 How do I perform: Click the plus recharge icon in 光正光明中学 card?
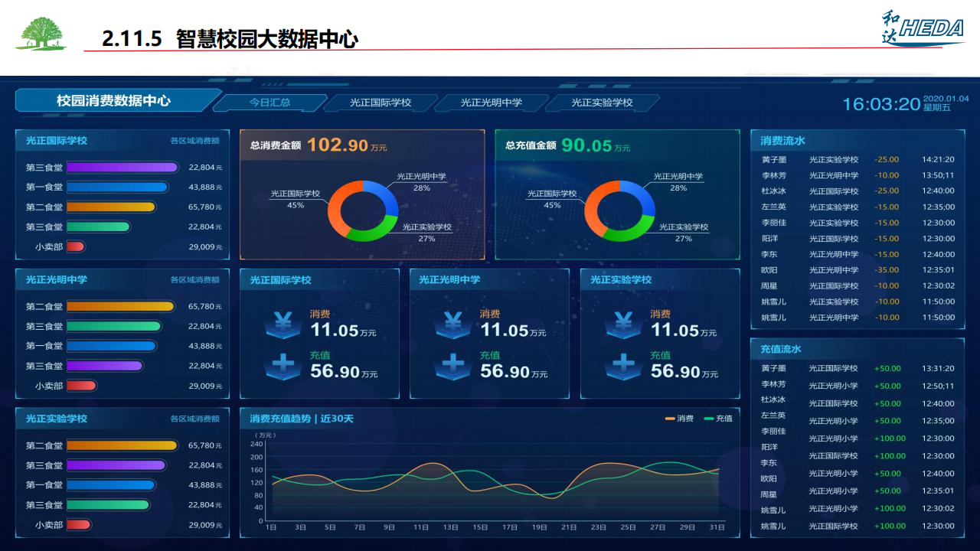pyautogui.click(x=453, y=366)
